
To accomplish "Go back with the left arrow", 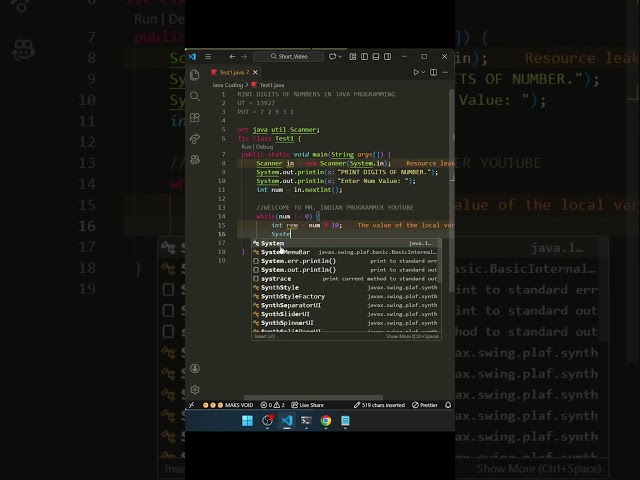I will tap(232, 56).
